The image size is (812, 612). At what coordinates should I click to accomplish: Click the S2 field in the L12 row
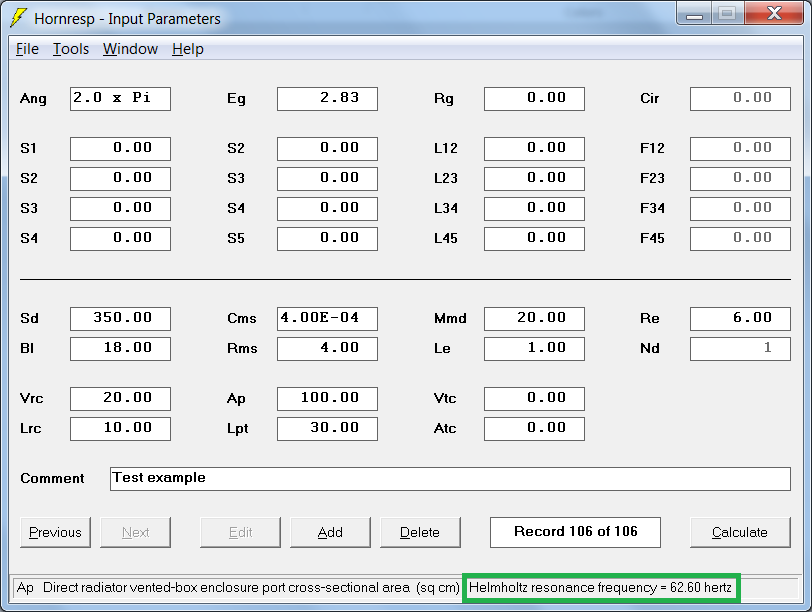[x=327, y=149]
